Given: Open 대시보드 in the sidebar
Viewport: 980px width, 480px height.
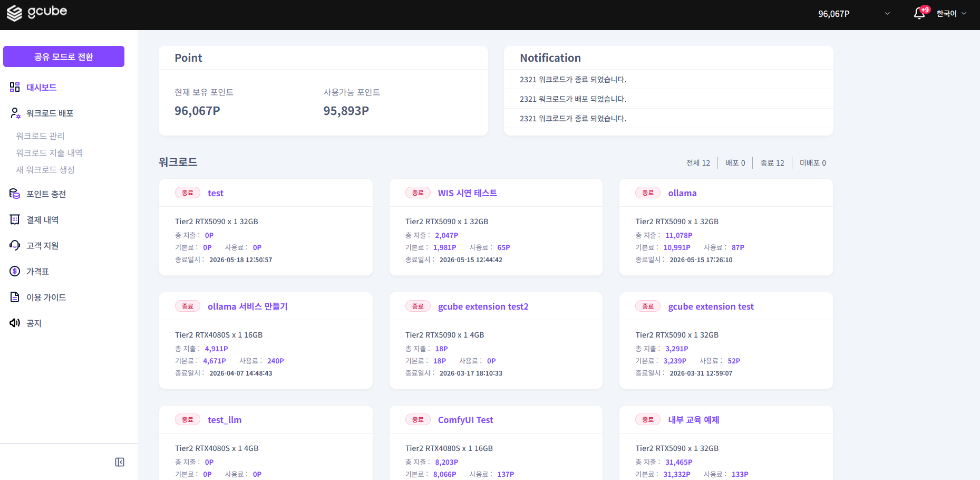Looking at the screenshot, I should 41,87.
